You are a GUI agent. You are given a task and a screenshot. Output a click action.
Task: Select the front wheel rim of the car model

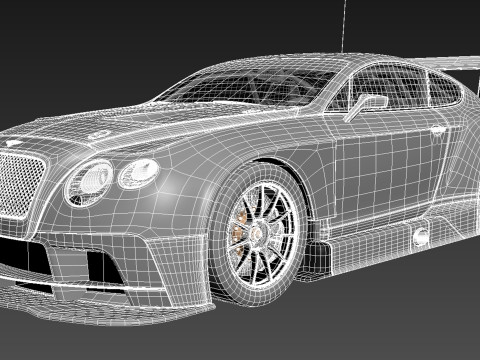click(x=262, y=234)
